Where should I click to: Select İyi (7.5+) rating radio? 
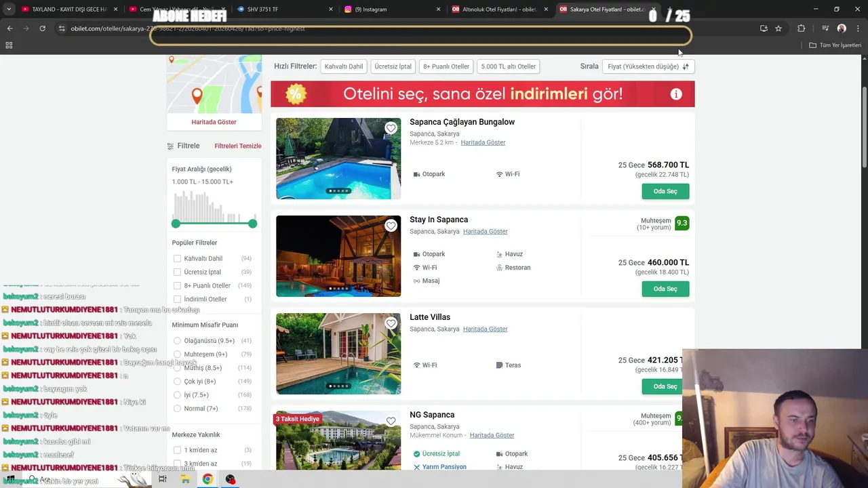pyautogui.click(x=177, y=395)
